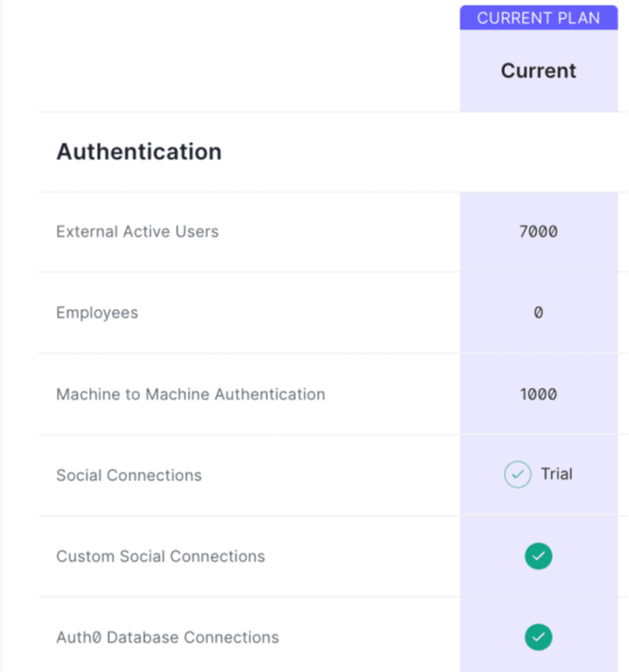629x672 pixels.
Task: Click the Authentication section heading
Action: [x=139, y=151]
